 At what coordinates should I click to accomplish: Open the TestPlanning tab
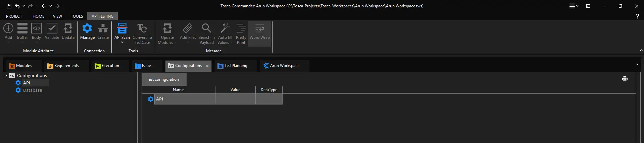pyautogui.click(x=236, y=66)
